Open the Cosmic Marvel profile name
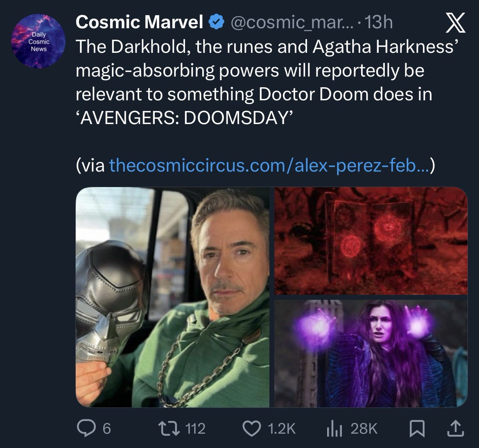 [x=139, y=22]
